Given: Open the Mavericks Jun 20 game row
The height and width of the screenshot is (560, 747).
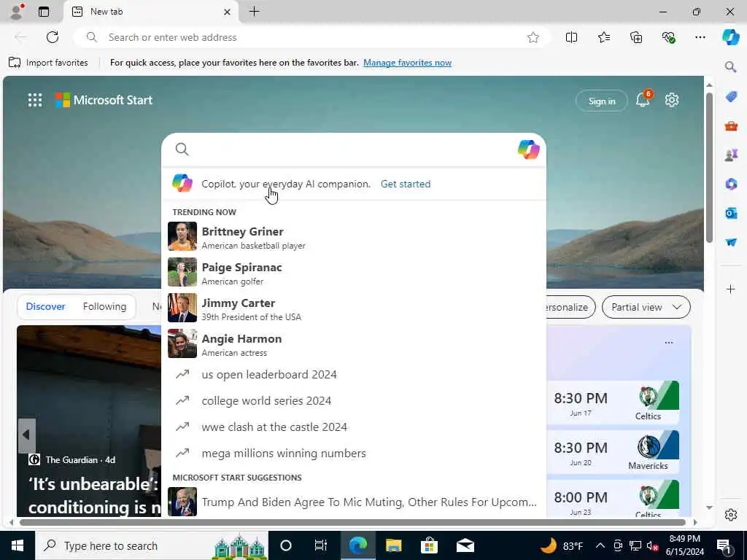Looking at the screenshot, I should [x=614, y=452].
